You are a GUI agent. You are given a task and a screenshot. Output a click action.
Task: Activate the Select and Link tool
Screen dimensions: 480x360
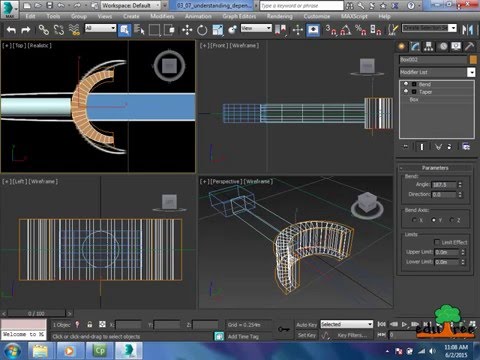tap(44, 30)
